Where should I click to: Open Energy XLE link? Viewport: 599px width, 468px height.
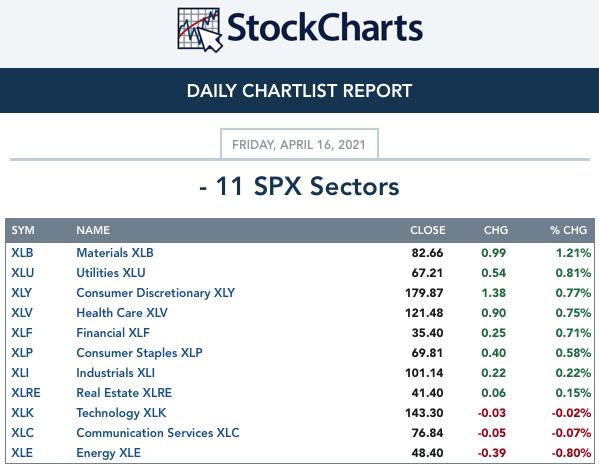tap(108, 453)
